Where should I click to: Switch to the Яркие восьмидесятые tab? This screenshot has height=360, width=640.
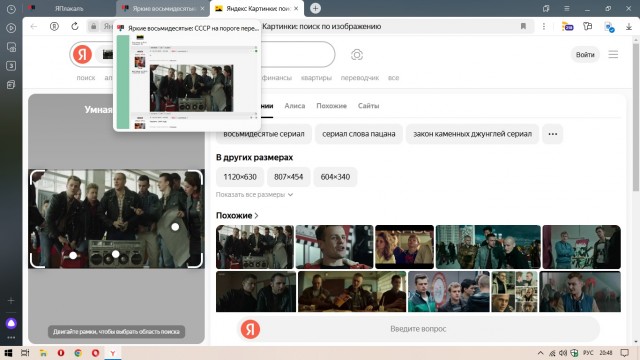(163, 9)
